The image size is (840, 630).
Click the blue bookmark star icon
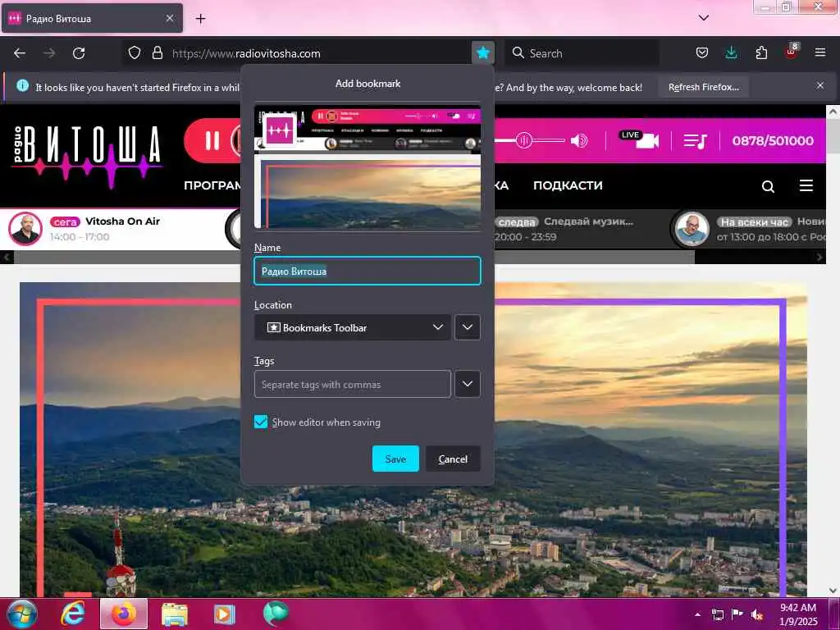pyautogui.click(x=482, y=52)
